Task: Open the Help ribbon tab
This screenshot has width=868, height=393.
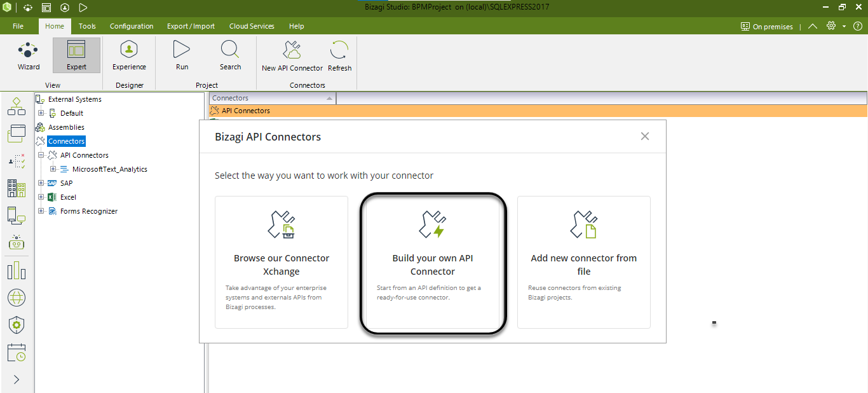Action: (296, 26)
